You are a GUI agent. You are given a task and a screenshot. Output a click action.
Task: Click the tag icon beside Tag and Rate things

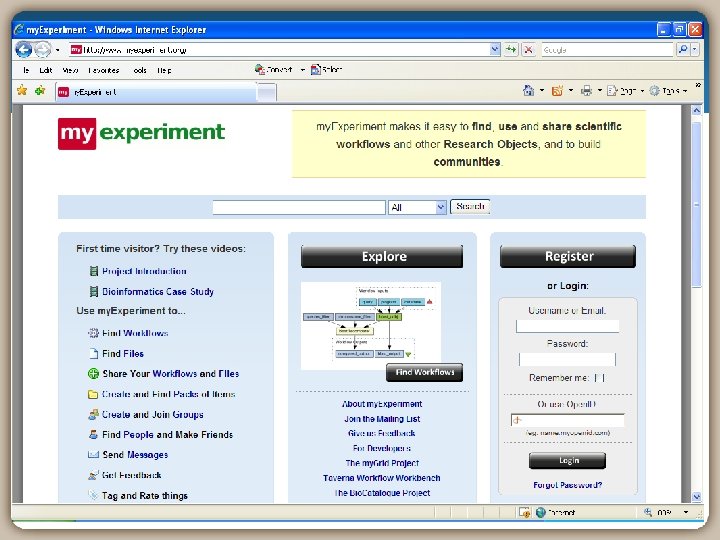[93, 495]
